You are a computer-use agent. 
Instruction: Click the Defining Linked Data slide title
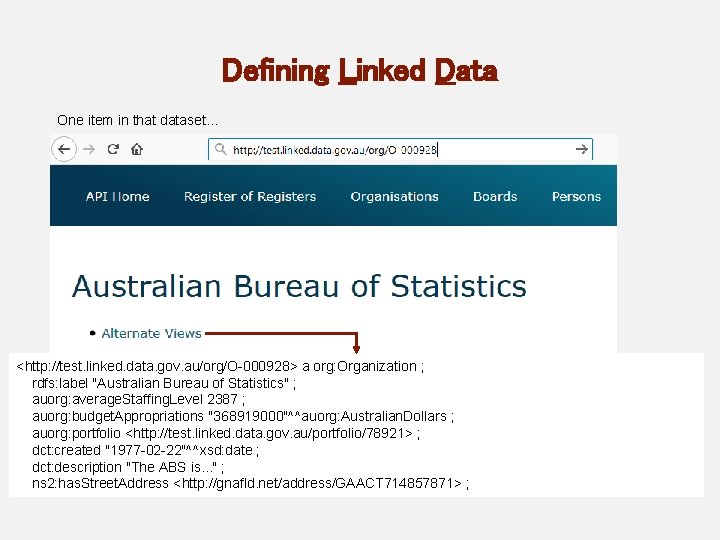[360, 71]
